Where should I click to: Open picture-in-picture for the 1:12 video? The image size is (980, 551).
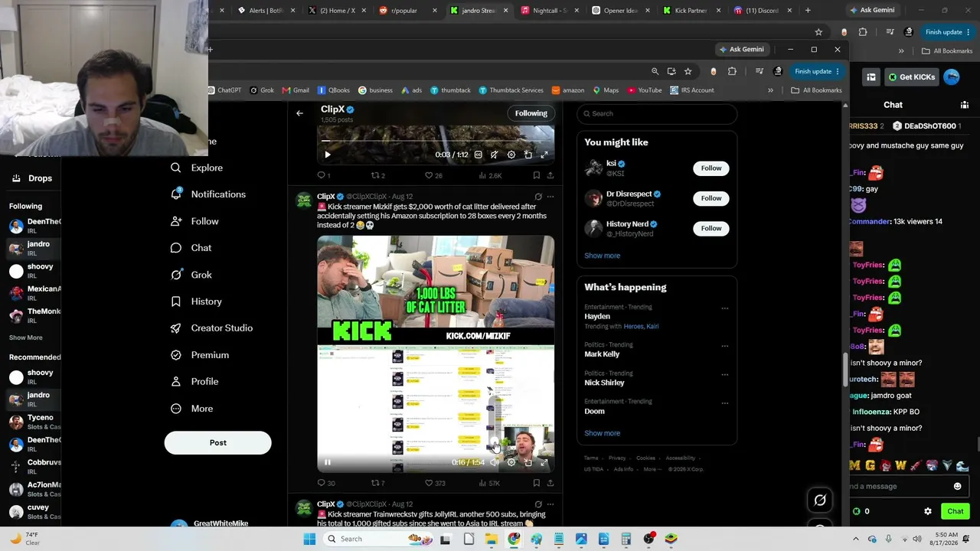(528, 155)
